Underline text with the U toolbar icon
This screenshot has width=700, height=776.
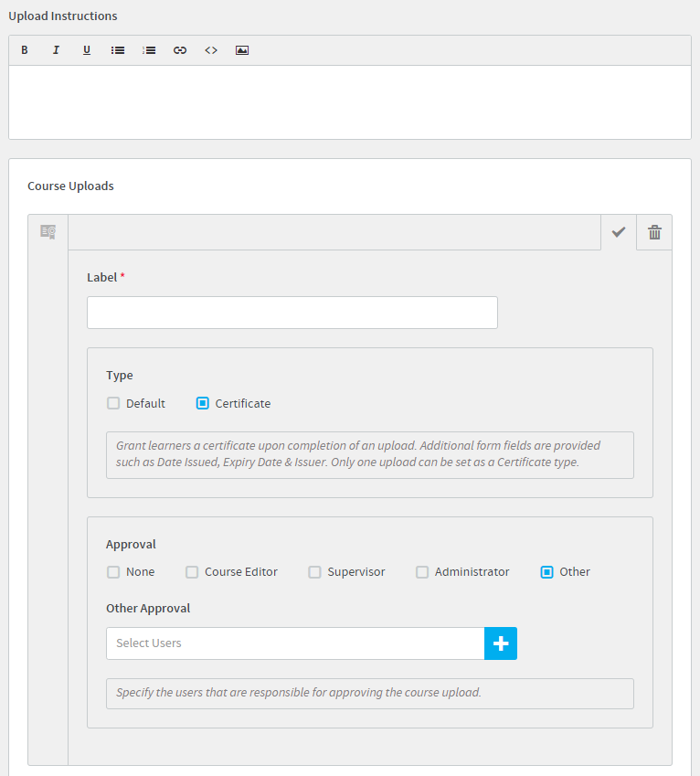87,50
